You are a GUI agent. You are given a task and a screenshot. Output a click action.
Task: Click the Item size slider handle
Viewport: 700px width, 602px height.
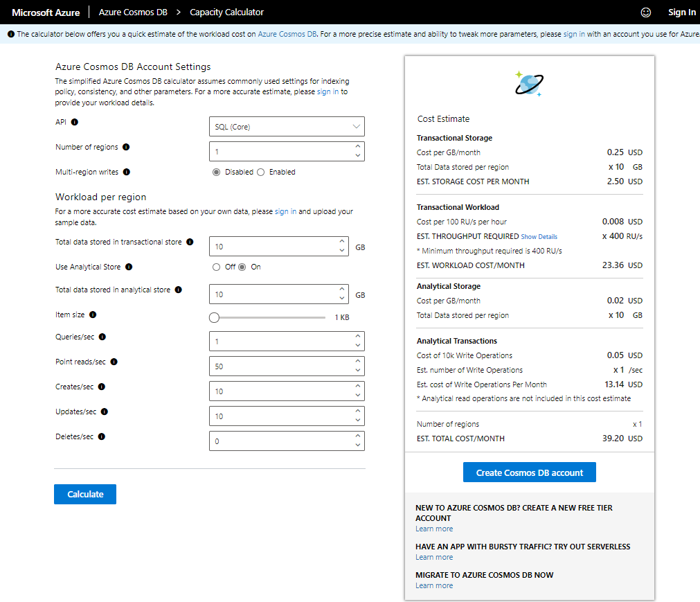(x=214, y=317)
